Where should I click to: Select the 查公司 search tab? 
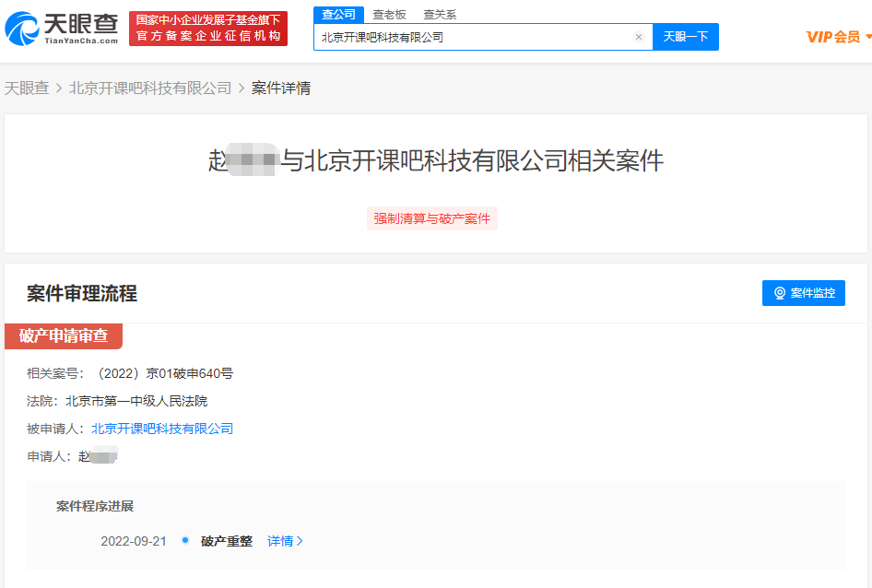338,15
